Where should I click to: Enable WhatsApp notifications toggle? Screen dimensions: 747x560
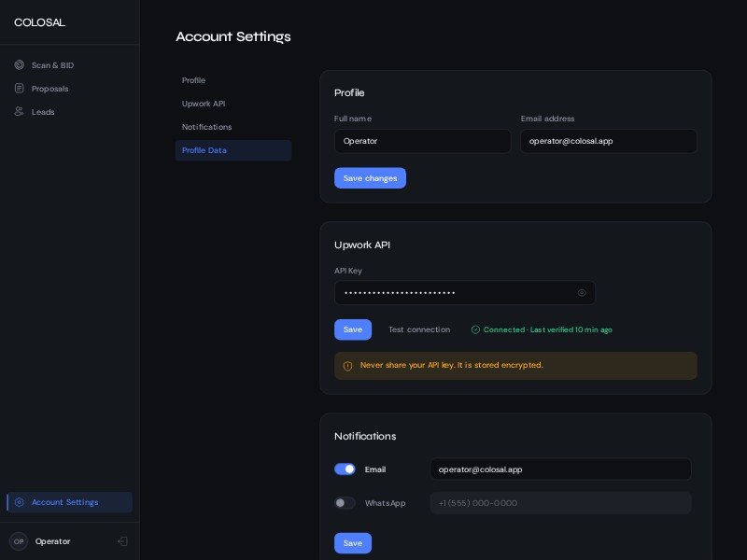pos(345,503)
